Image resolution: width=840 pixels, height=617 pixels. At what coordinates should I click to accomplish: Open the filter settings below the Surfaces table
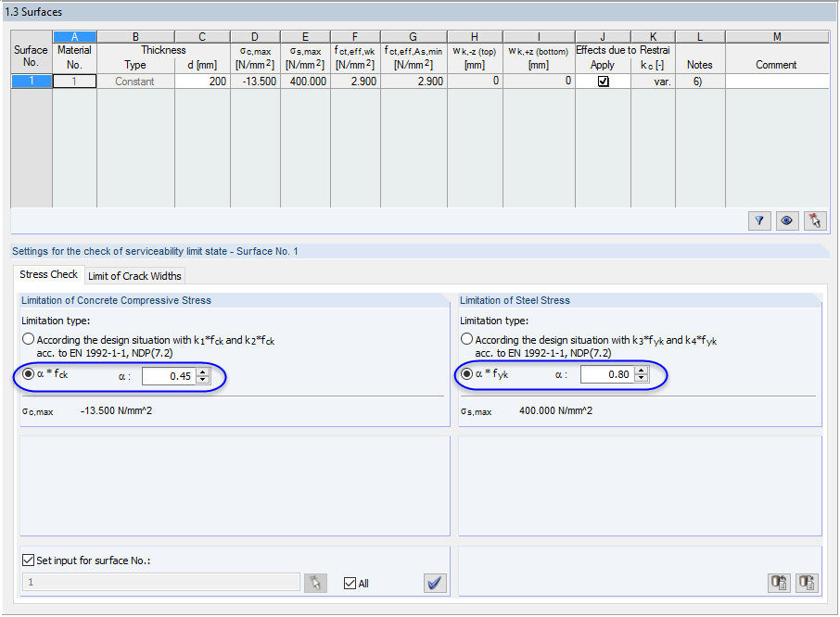click(759, 220)
